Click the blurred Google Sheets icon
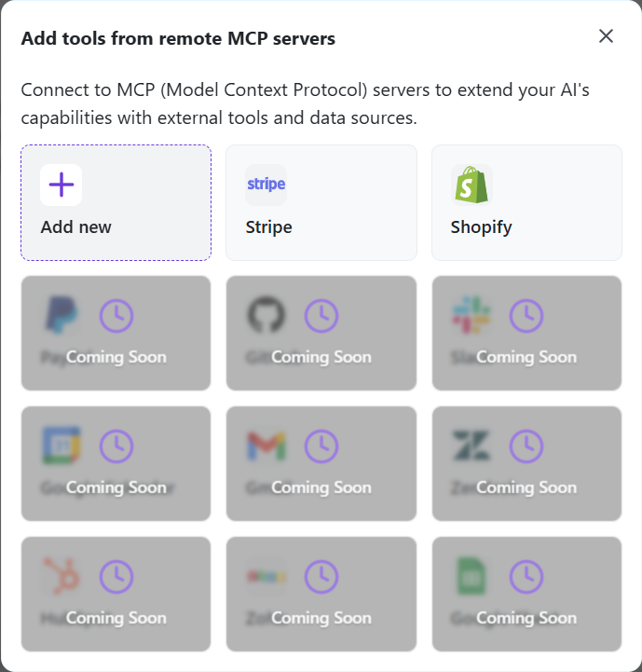642x672 pixels. [x=471, y=576]
